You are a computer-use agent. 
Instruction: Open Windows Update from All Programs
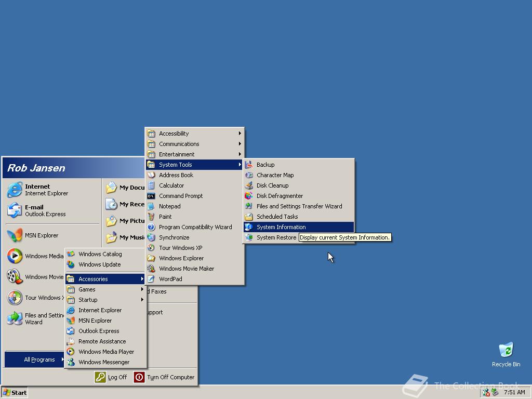[x=99, y=264]
